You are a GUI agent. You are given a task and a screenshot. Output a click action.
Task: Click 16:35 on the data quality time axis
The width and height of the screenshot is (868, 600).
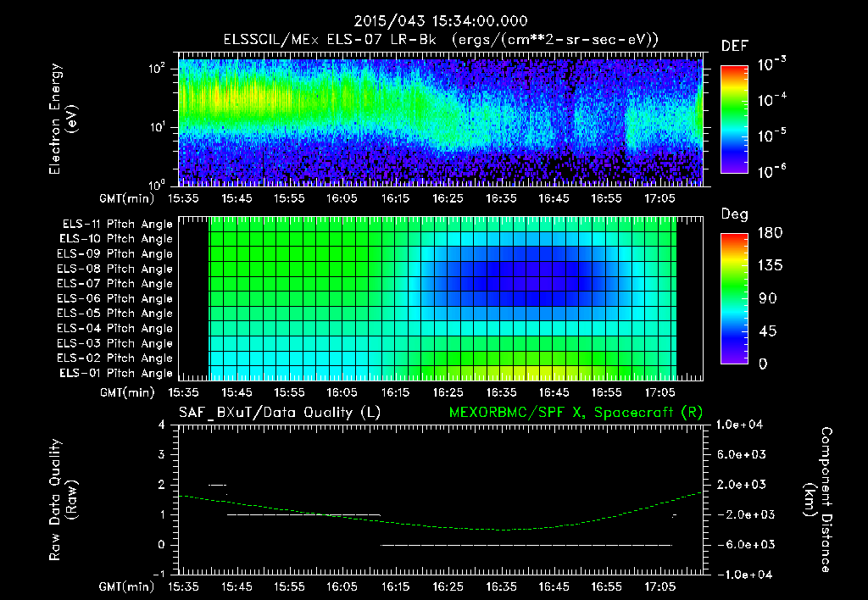click(x=501, y=586)
